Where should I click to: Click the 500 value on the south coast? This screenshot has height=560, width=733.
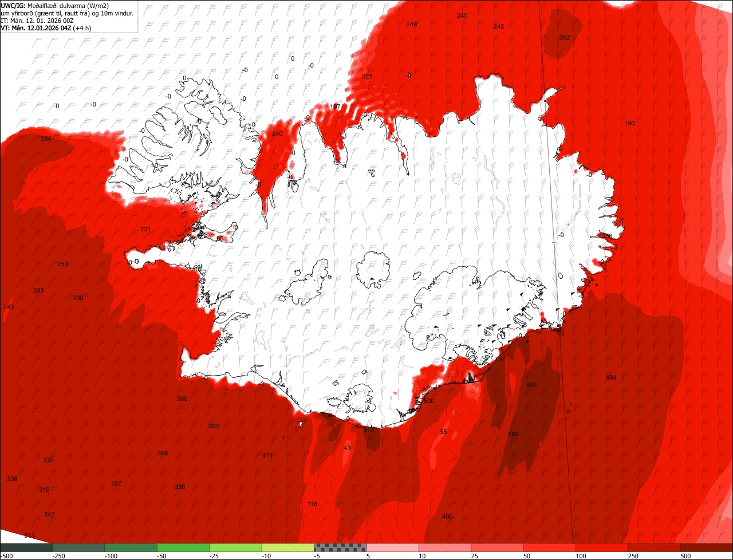(429, 401)
